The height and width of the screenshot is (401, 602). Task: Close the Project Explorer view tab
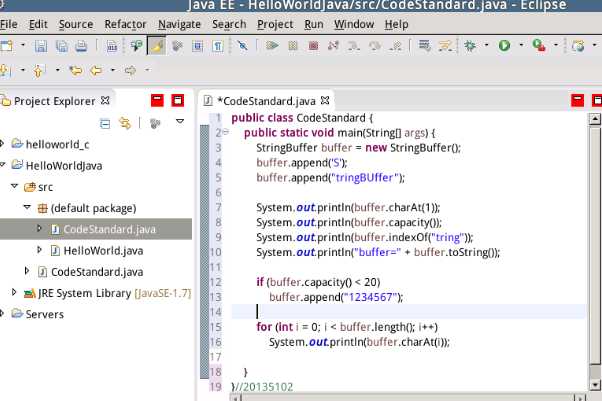coord(105,101)
